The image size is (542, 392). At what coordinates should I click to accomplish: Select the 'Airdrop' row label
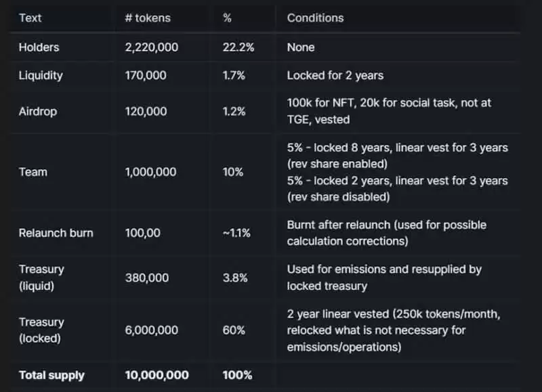click(x=38, y=112)
